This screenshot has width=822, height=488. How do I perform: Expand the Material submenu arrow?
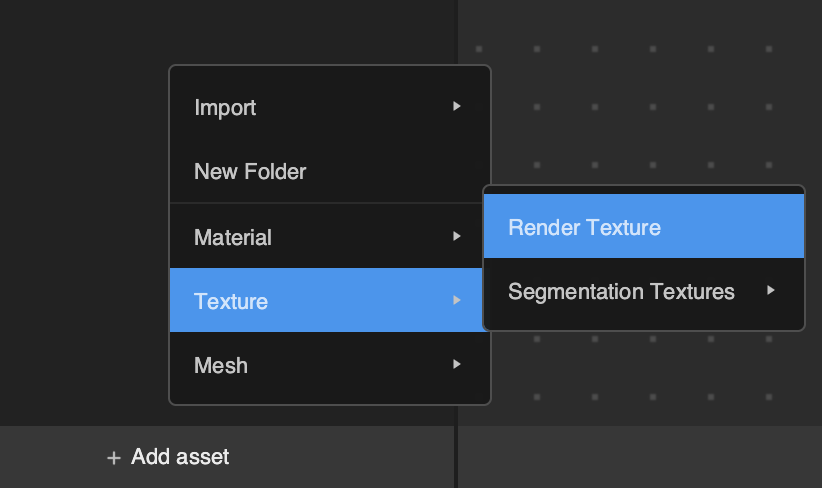click(x=457, y=236)
